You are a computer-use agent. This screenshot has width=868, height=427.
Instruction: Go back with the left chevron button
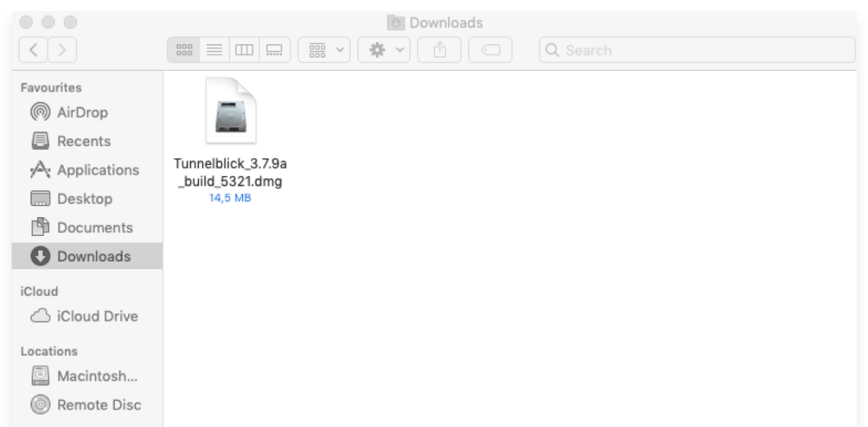(x=33, y=50)
